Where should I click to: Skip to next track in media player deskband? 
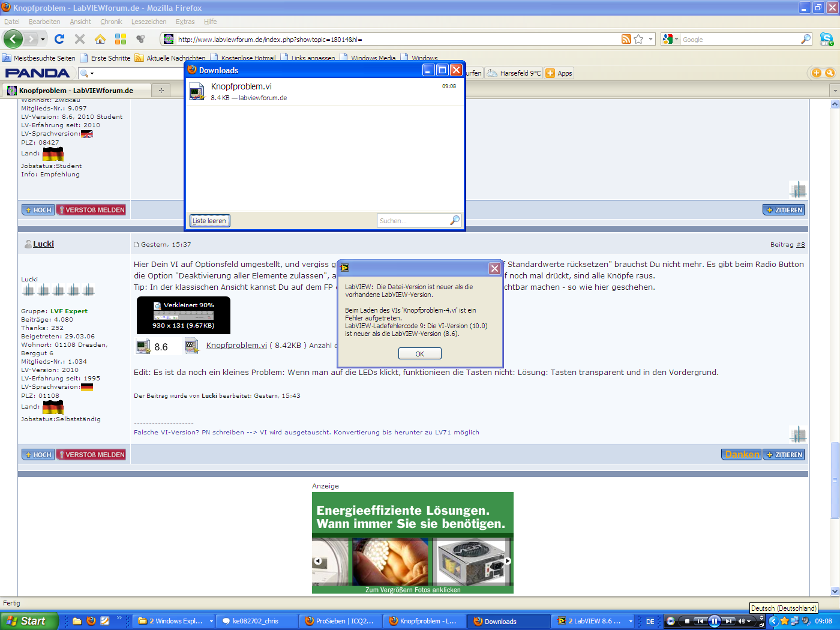(728, 621)
